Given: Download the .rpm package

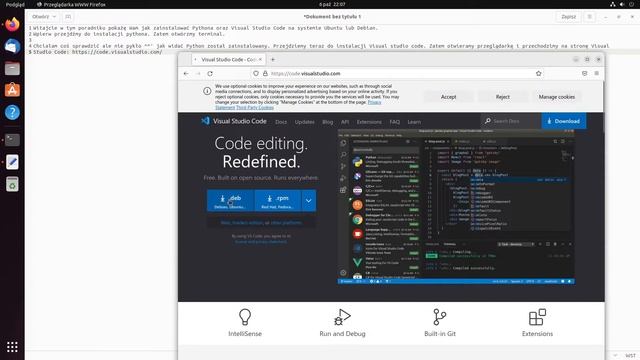Looking at the screenshot, I should [x=278, y=200].
